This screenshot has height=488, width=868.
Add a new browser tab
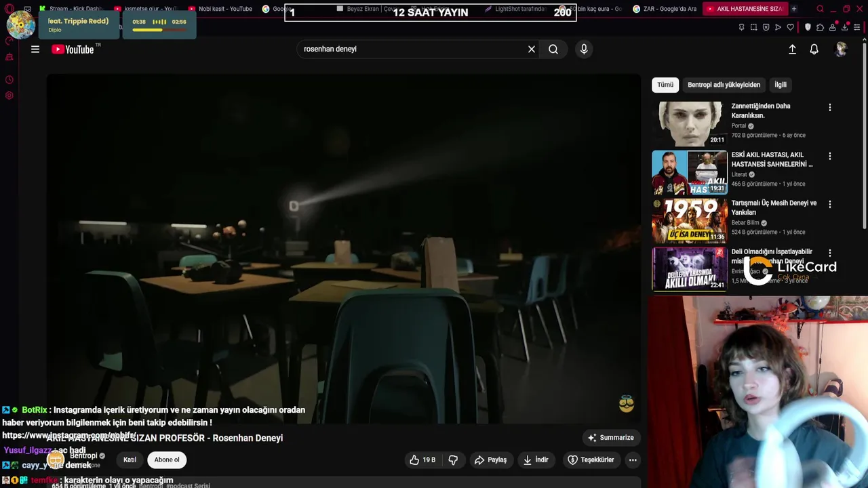[x=794, y=9]
